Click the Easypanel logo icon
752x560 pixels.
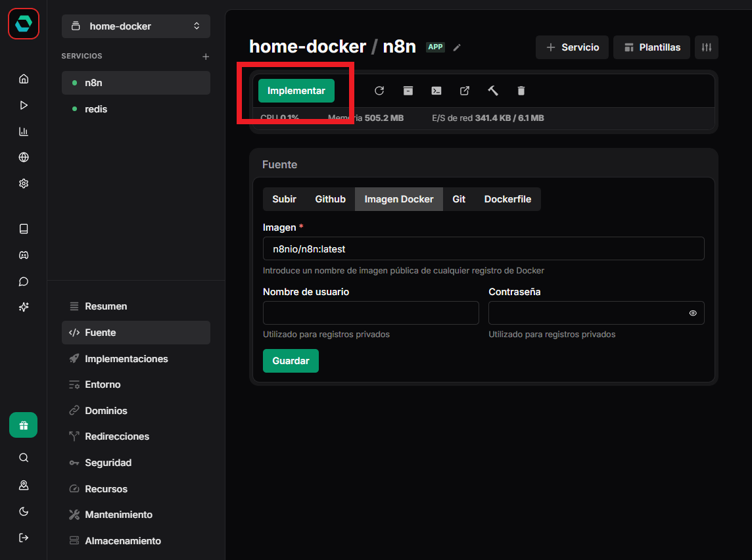[x=24, y=24]
